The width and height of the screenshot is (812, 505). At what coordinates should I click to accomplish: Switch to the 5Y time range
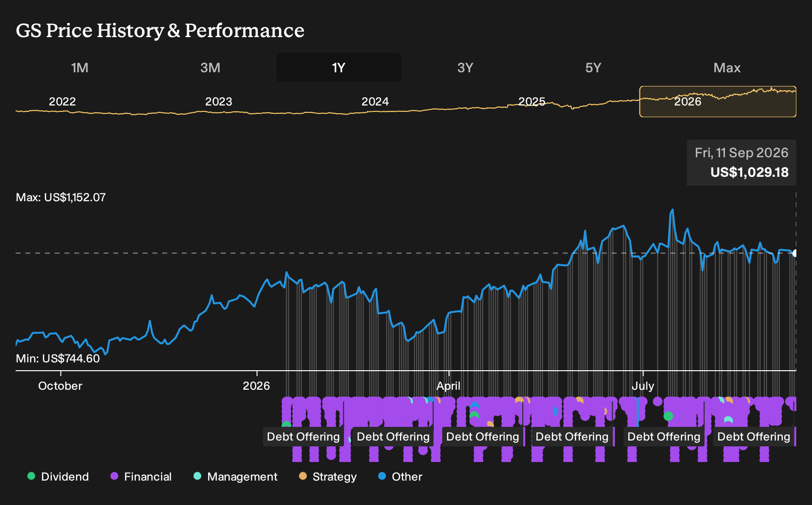pyautogui.click(x=593, y=67)
